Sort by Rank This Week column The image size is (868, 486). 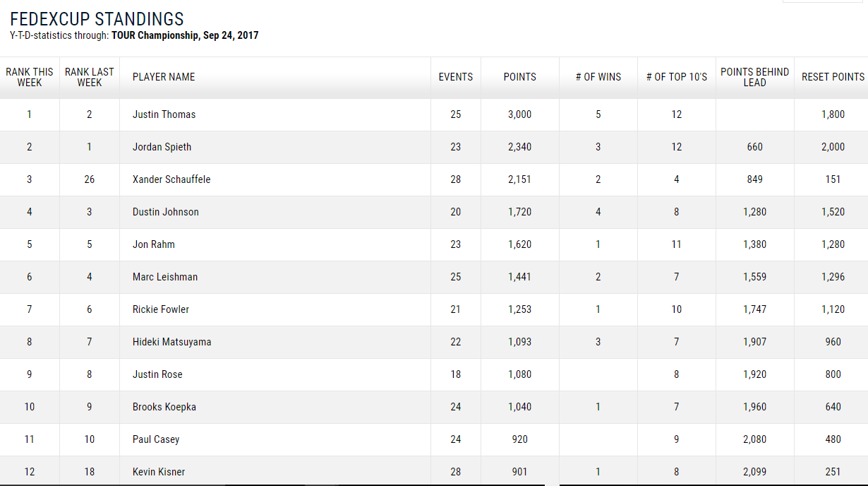coord(30,77)
